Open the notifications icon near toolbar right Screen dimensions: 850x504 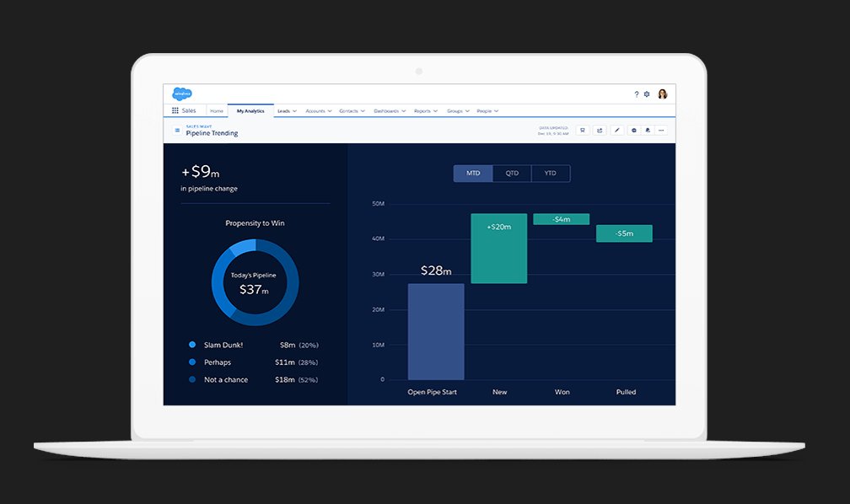[x=648, y=130]
